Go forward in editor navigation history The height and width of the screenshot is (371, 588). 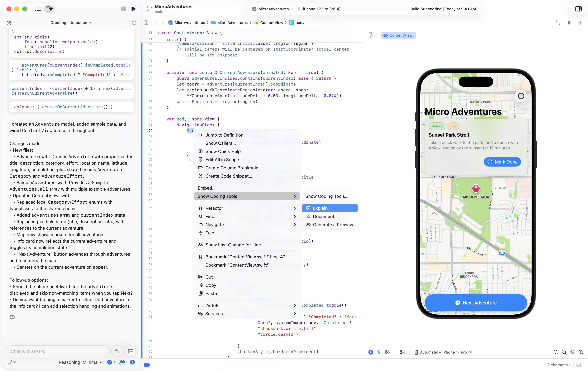click(x=162, y=23)
